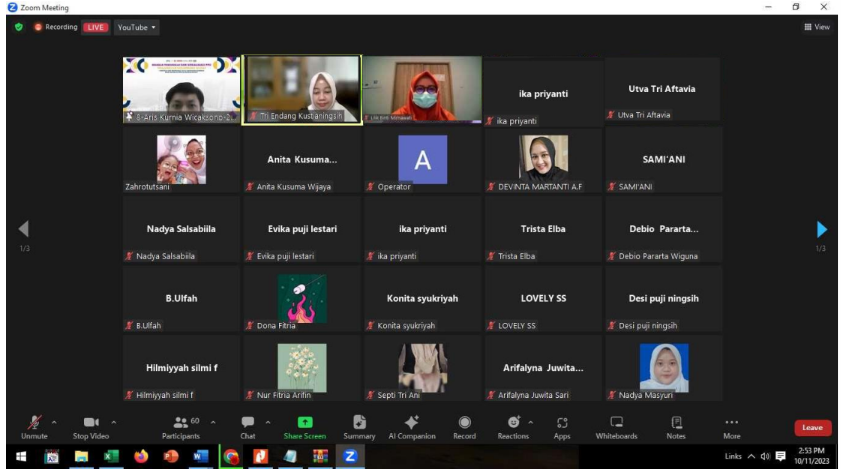Screen dimensions: 841x469
Task: Open the Reactions menu
Action: click(x=513, y=427)
